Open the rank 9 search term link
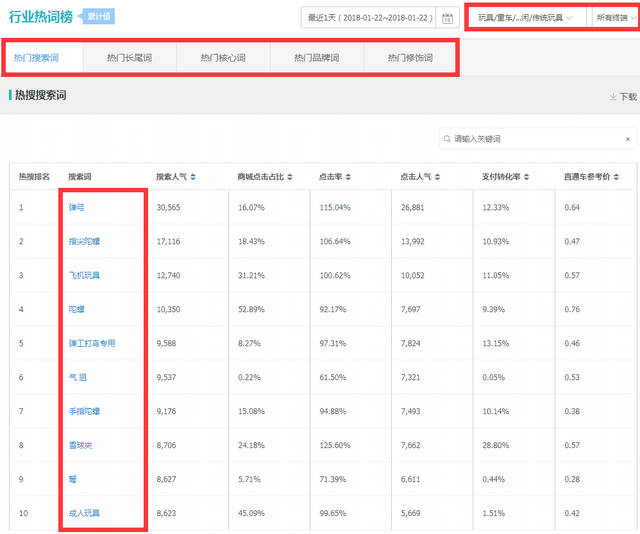 point(73,479)
